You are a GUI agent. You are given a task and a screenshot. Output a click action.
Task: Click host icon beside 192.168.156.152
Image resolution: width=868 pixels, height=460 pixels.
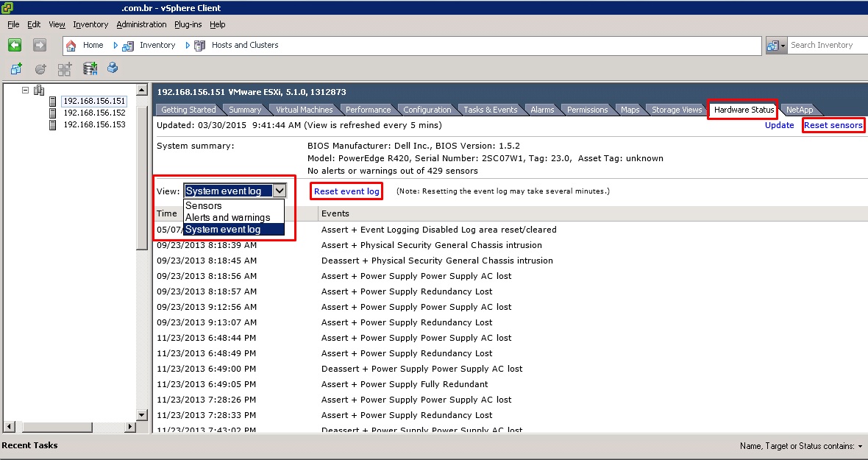click(53, 113)
